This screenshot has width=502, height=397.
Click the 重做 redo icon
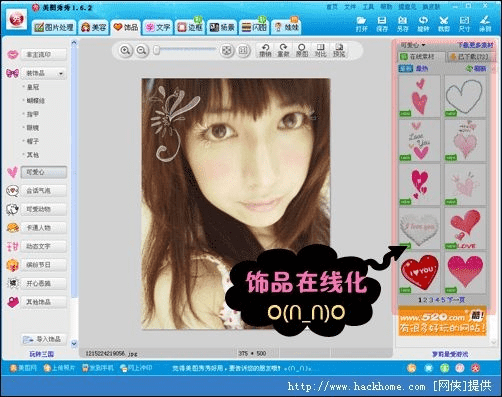coord(283,50)
